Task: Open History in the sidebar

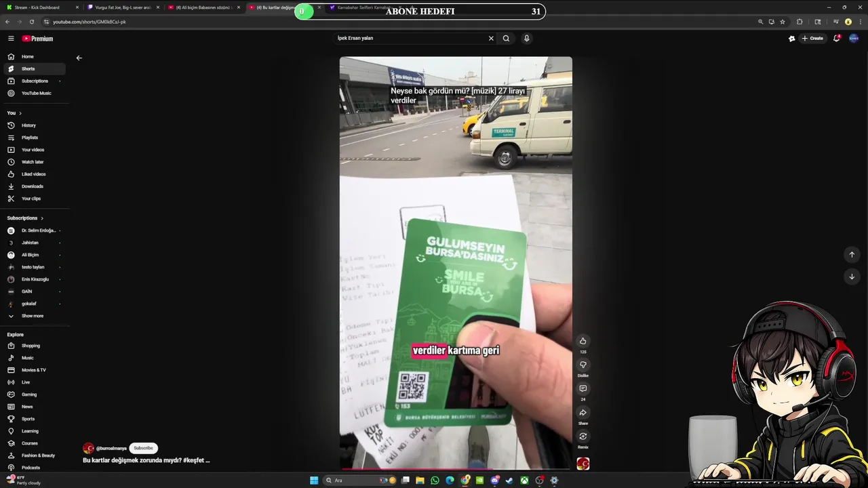Action: coord(34,125)
